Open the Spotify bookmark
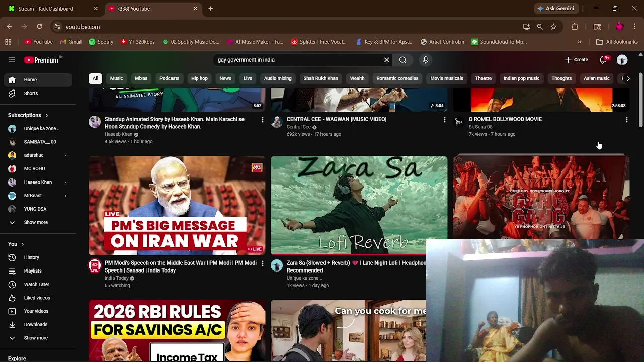This screenshot has width=644, height=362. [x=101, y=42]
